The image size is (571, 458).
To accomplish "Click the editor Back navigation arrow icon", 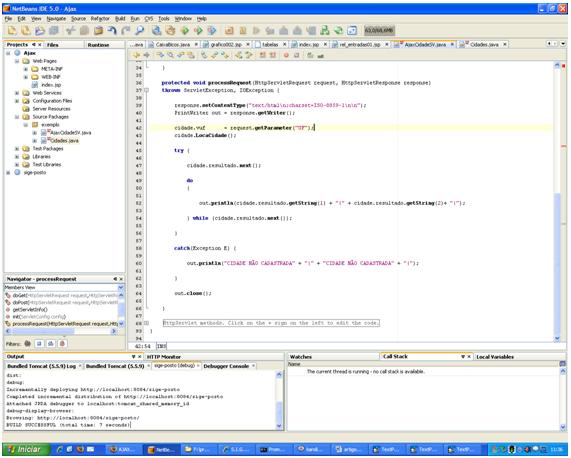I will coord(137,55).
